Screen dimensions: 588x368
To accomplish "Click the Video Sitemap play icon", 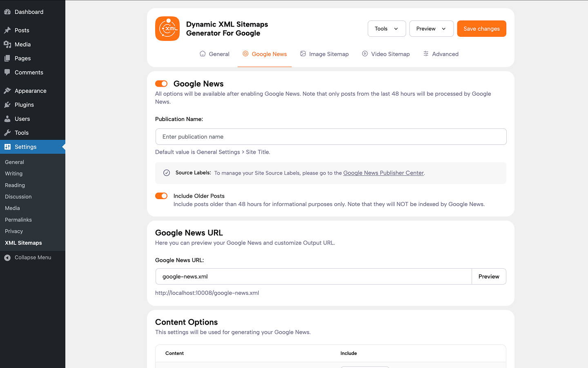I will 364,54.
